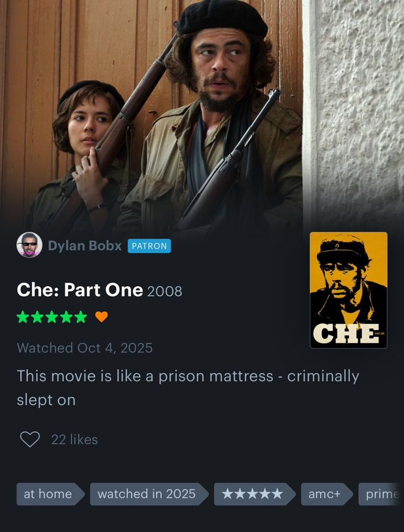Like the review with the heart icon
This screenshot has width=404, height=532.
(x=30, y=439)
